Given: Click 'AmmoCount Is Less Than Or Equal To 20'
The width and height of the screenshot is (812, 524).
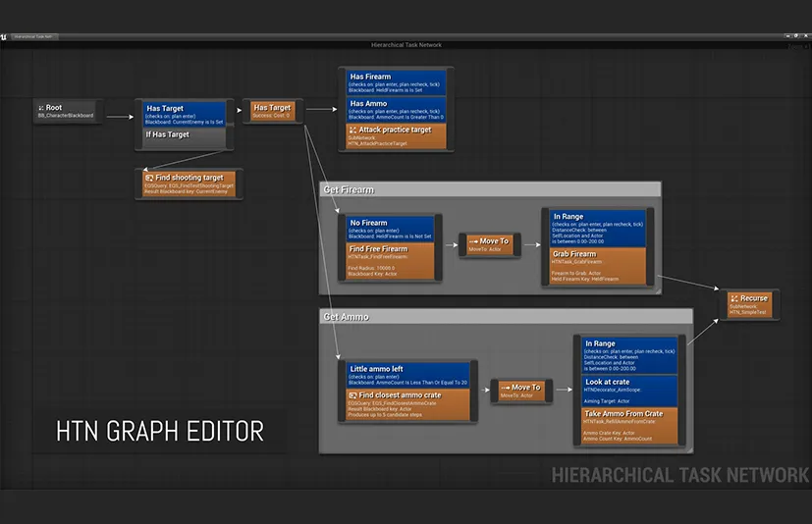Looking at the screenshot, I should pos(421,383).
